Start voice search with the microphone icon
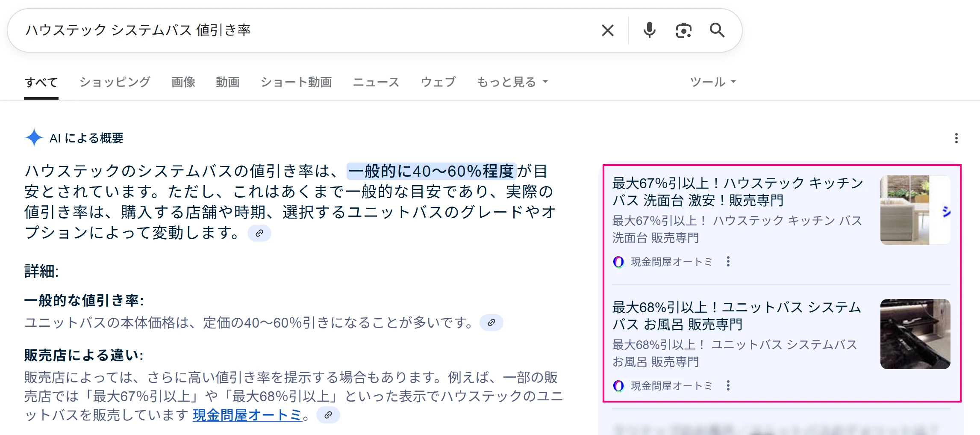Viewport: 980px width, 435px height. pyautogui.click(x=649, y=30)
